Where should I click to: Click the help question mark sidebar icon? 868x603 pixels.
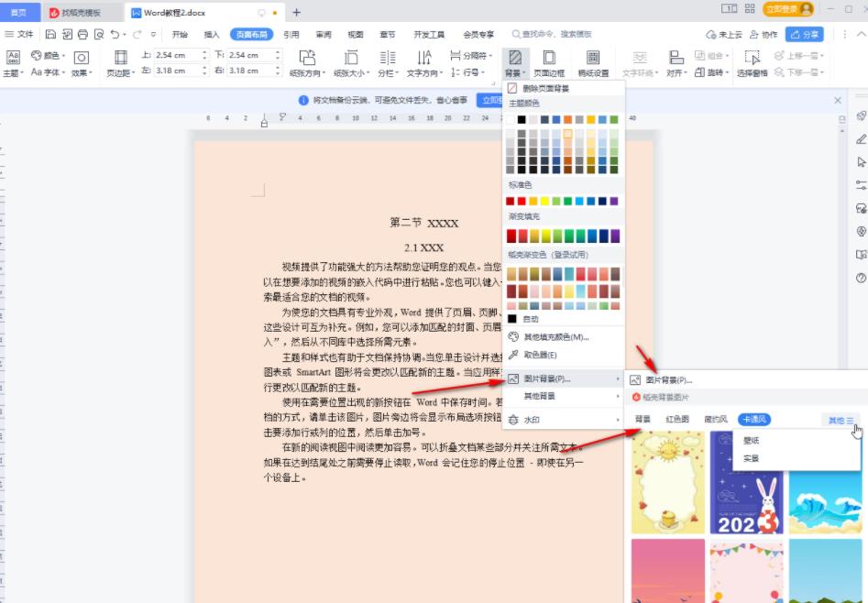pyautogui.click(x=861, y=278)
